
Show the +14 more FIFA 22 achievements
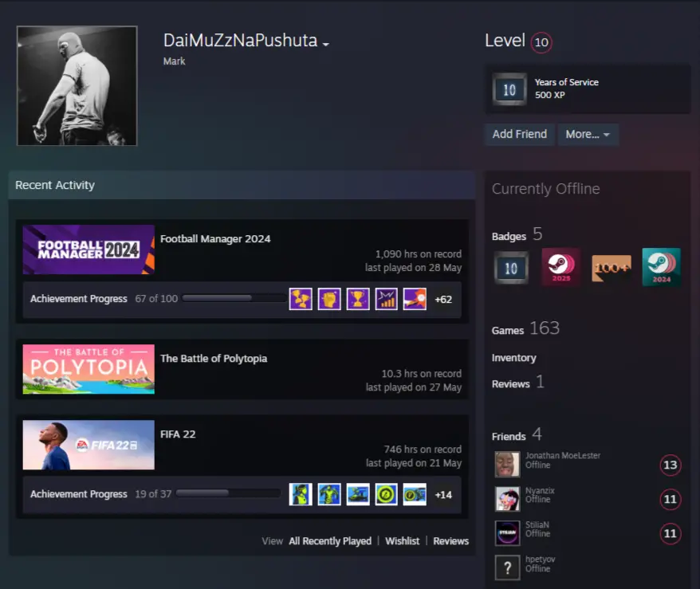coord(443,495)
